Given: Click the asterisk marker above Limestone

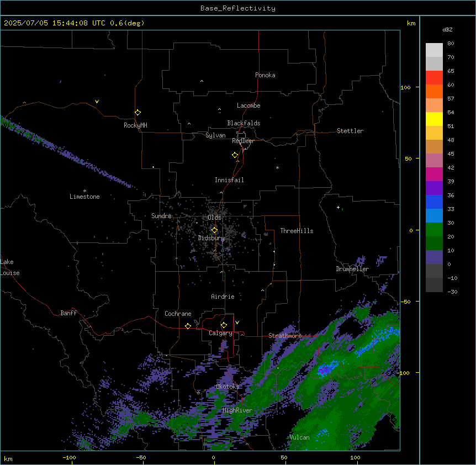Looking at the screenshot, I should (84, 191).
